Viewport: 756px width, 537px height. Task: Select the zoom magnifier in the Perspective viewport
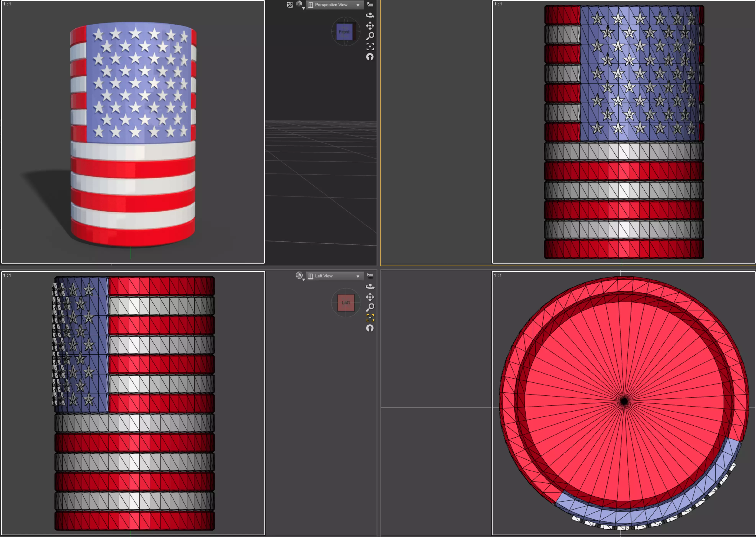370,36
